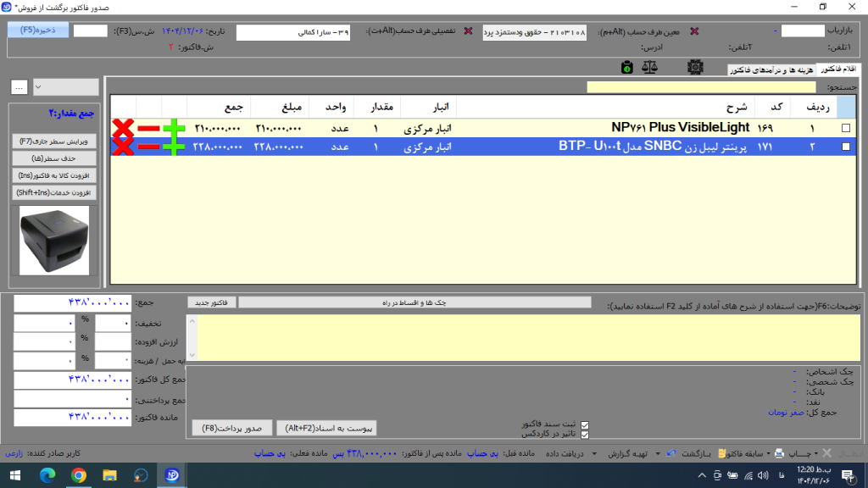This screenshot has width=868, height=488.
Task: Click the صدور پرداخت (F8) button
Action: (x=231, y=427)
